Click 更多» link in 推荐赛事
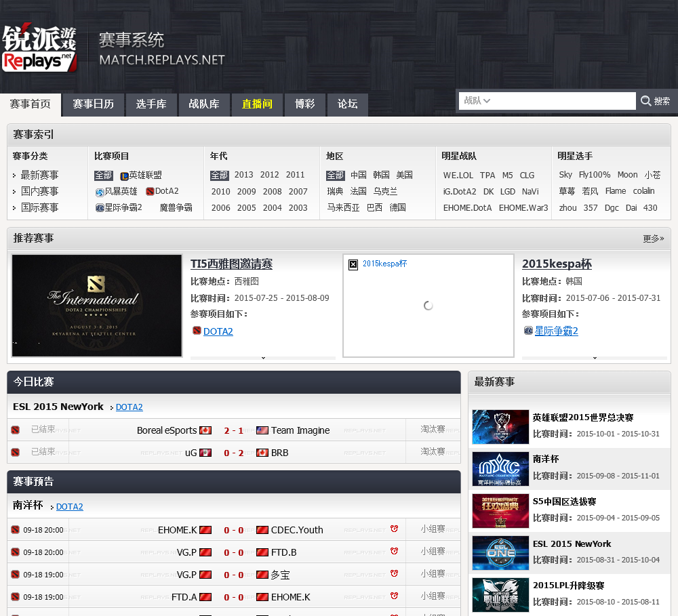Screen dimensions: 678x616 point(654,239)
